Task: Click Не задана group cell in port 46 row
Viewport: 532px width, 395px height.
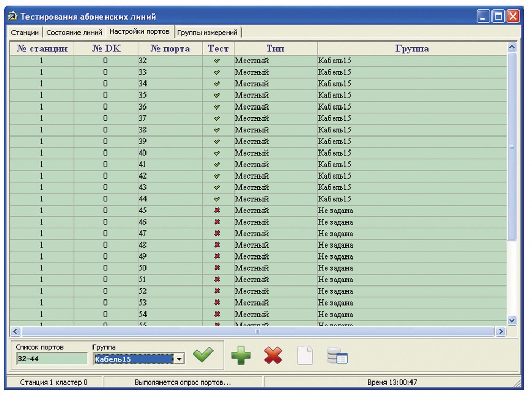Action: pos(412,222)
